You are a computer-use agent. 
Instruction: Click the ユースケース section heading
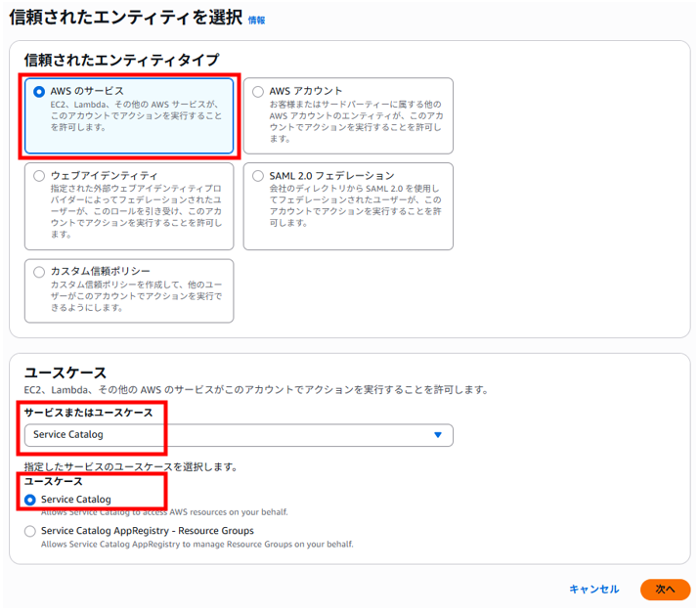point(66,373)
